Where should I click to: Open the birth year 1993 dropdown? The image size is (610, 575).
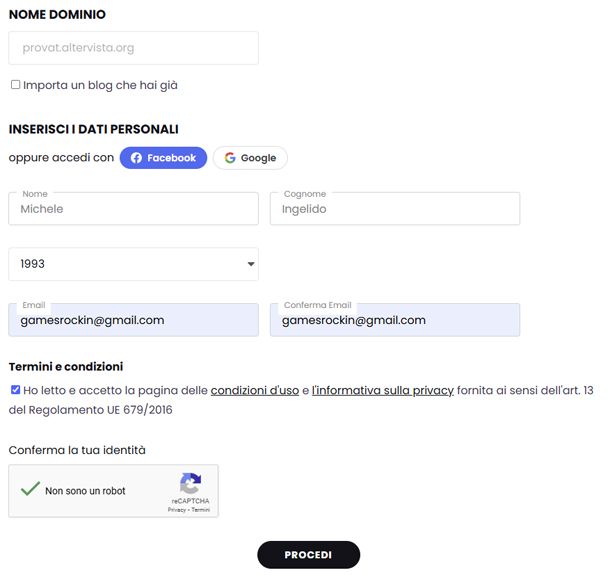tap(133, 264)
